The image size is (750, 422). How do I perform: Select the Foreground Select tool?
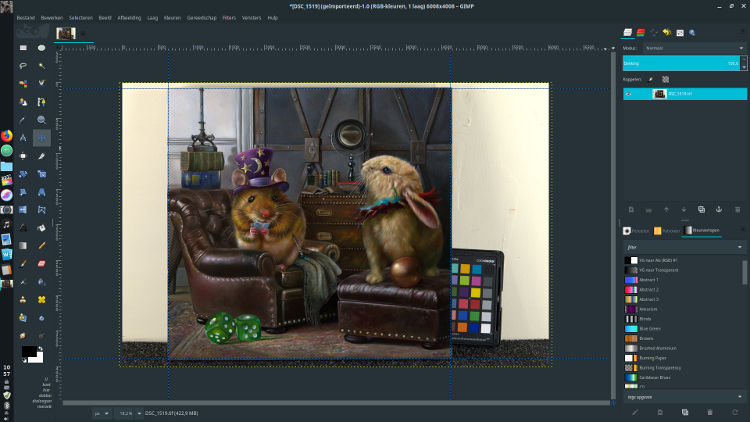[23, 102]
